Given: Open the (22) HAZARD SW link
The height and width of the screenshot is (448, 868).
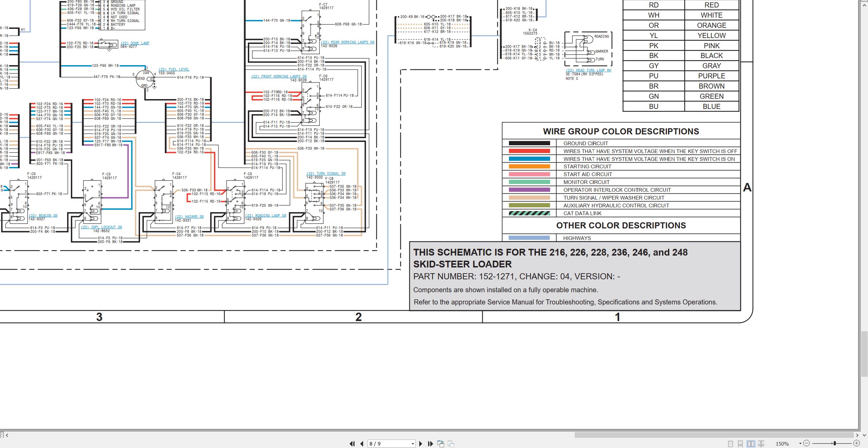Looking at the screenshot, I should (x=189, y=217).
